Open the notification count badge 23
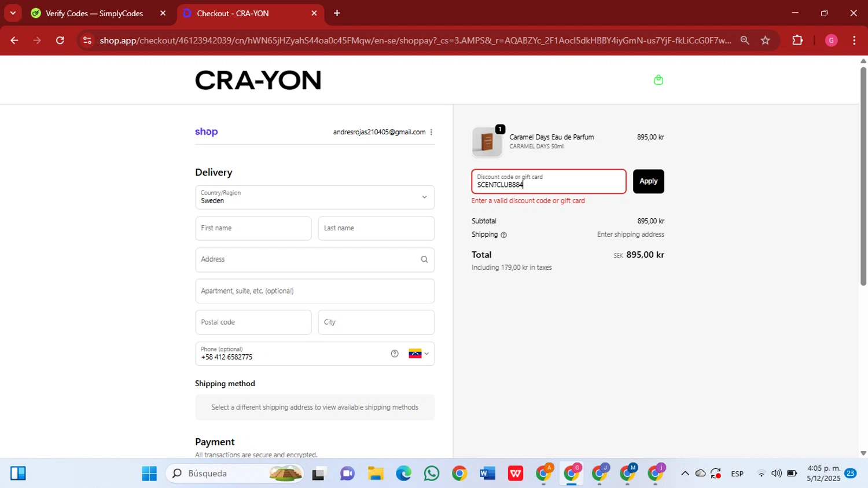Viewport: 868px width, 488px height. (x=850, y=474)
